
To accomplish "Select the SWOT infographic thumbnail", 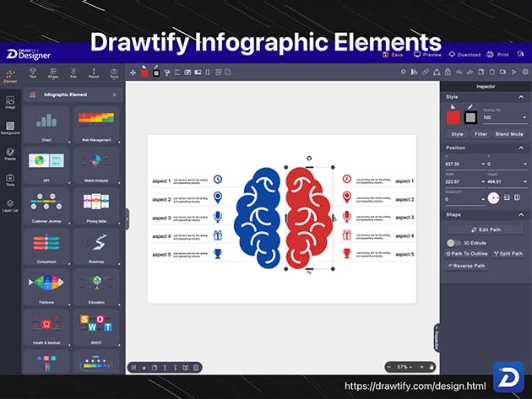I will click(x=96, y=327).
